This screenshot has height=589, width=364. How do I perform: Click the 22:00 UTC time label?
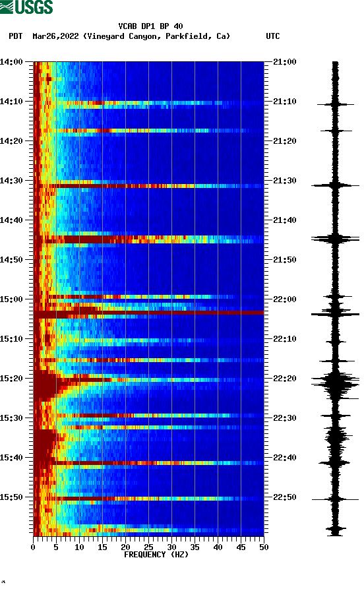coord(285,299)
